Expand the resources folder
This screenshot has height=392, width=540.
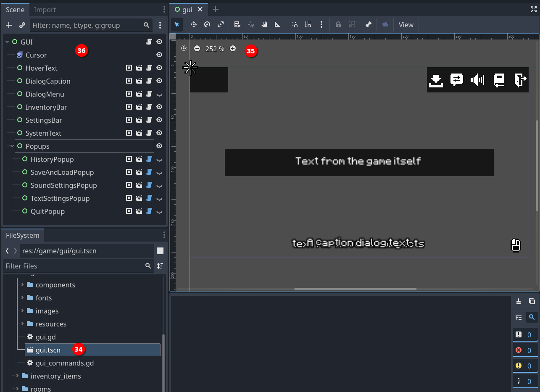point(22,324)
